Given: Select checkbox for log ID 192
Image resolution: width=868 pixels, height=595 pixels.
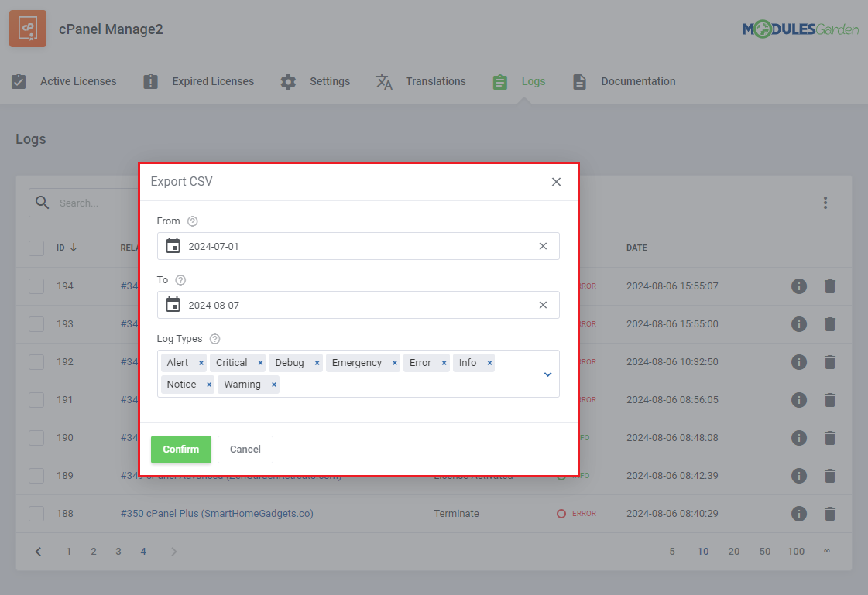Looking at the screenshot, I should click(x=36, y=362).
